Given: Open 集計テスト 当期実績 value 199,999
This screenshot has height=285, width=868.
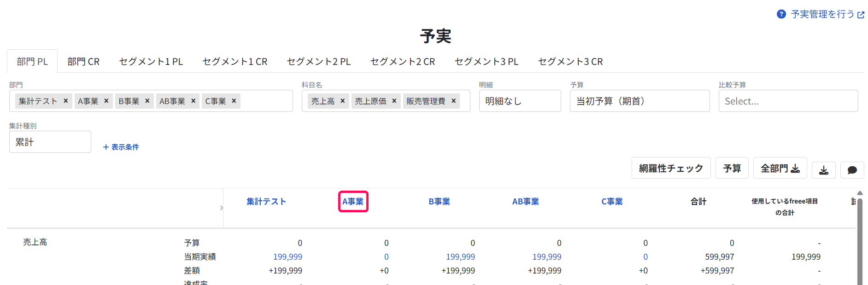Looking at the screenshot, I should tap(288, 257).
